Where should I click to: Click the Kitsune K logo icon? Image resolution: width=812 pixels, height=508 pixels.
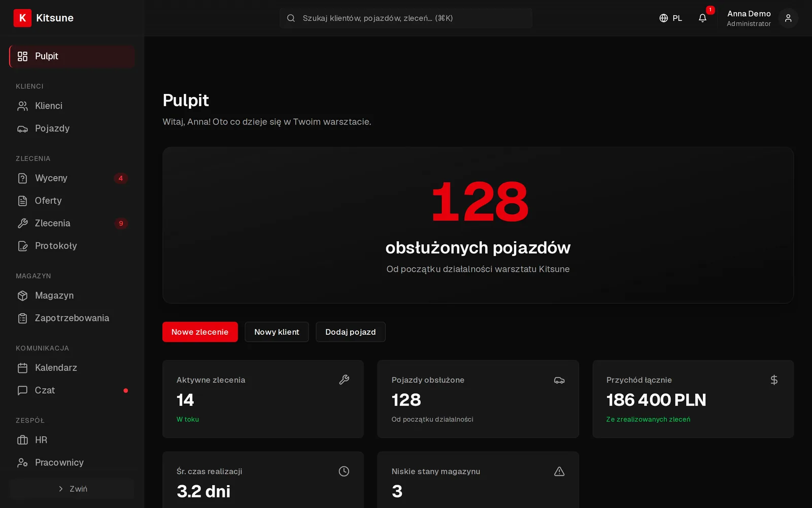[x=22, y=18]
